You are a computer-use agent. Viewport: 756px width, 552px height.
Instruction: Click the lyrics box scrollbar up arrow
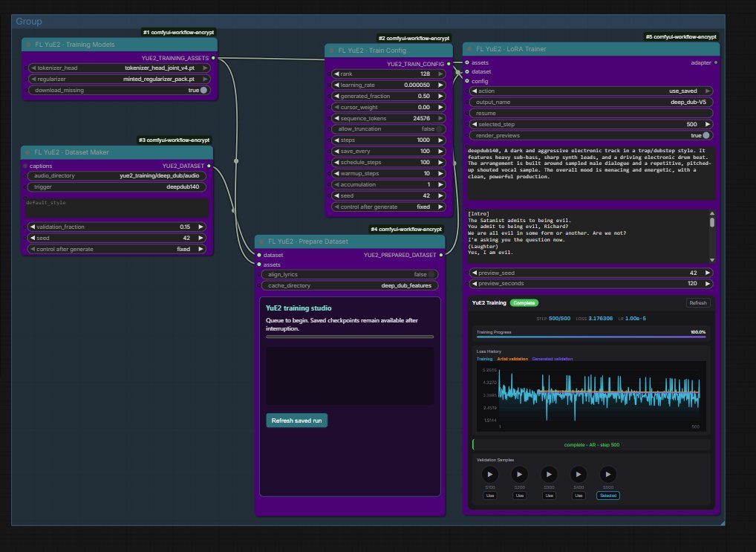click(711, 213)
